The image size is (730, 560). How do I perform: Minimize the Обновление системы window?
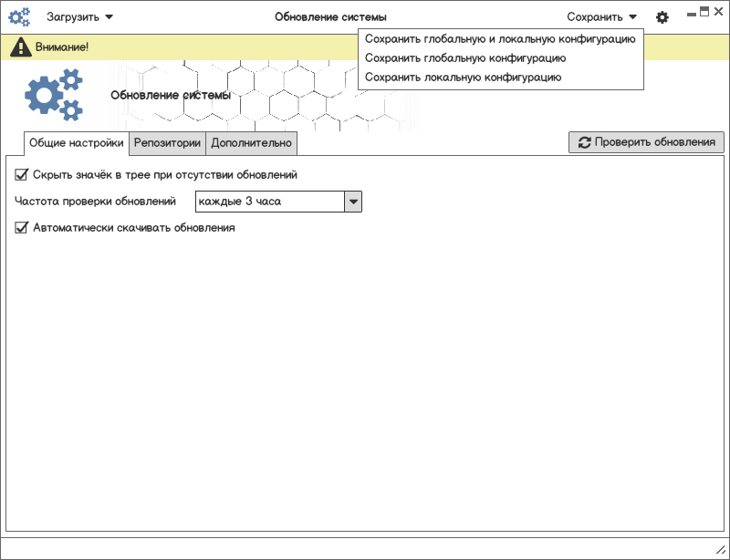pos(692,15)
